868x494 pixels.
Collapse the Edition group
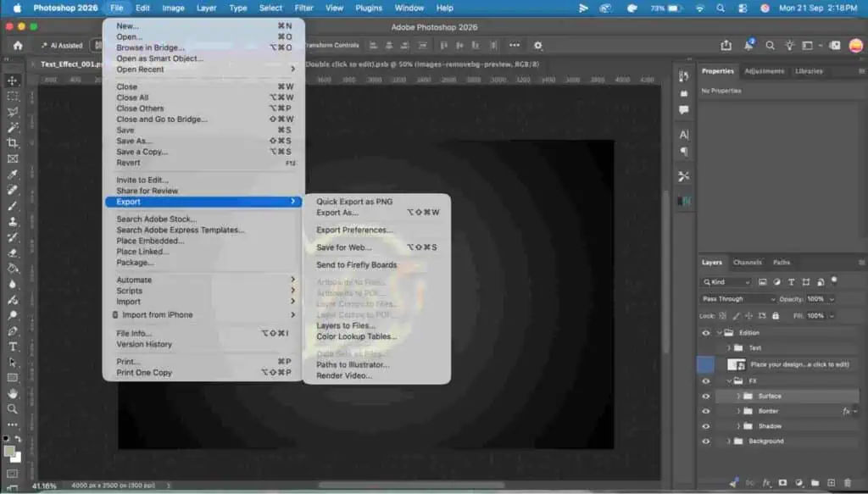(719, 333)
